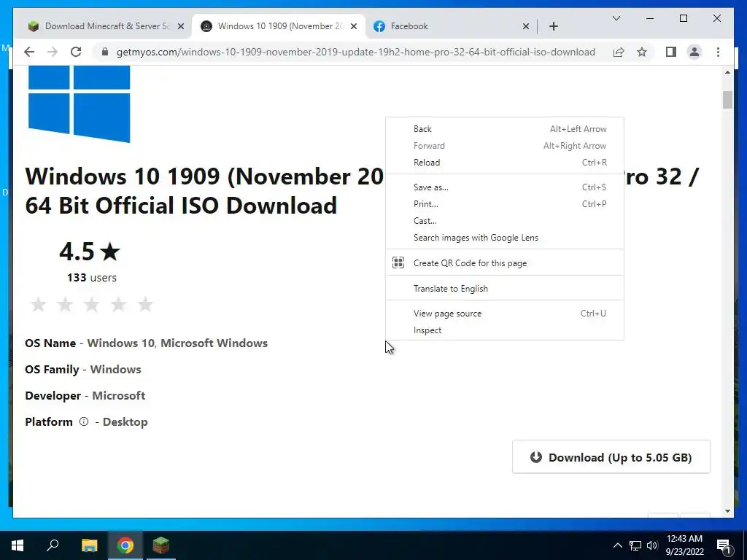This screenshot has width=747, height=560.
Task: Open a new tab with plus button
Action: tap(553, 26)
